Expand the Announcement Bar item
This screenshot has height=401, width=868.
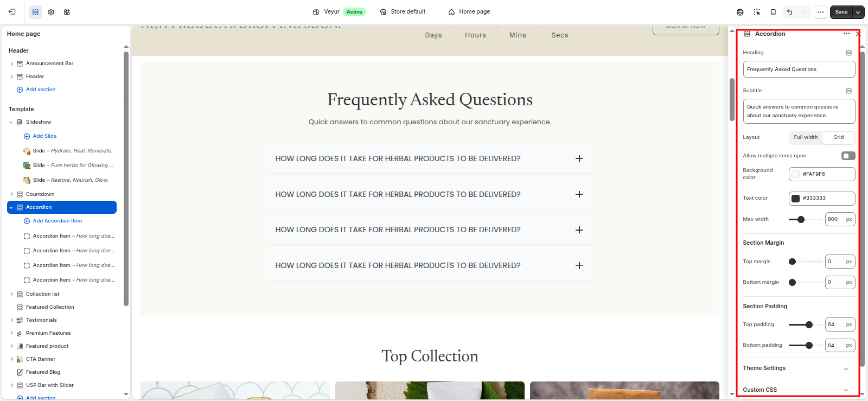point(11,63)
